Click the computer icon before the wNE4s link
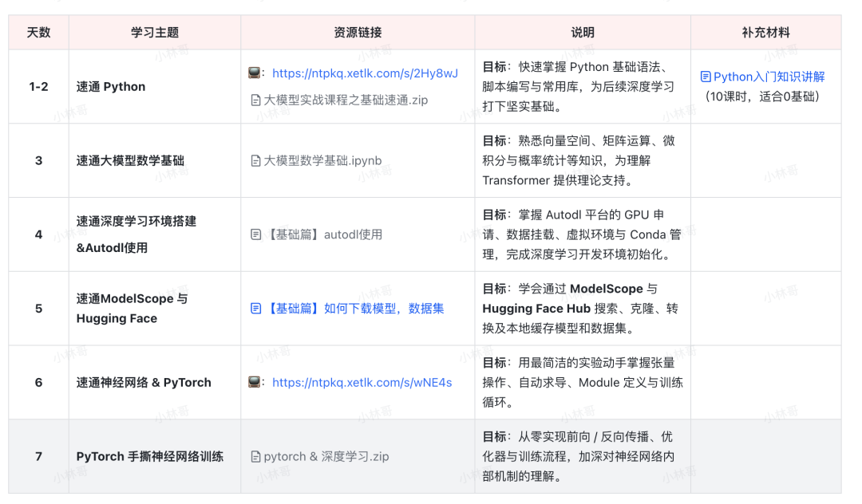This screenshot has height=504, width=862. (255, 382)
